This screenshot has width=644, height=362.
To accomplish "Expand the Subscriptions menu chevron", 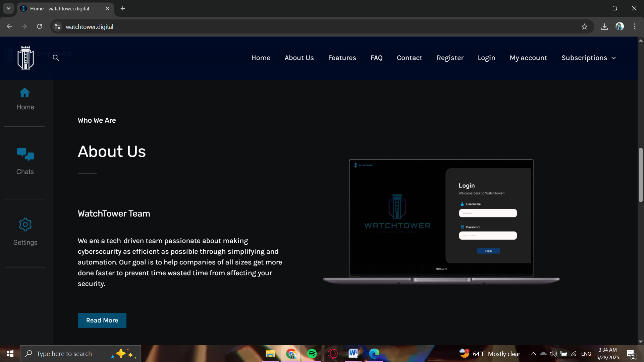I will [613, 58].
